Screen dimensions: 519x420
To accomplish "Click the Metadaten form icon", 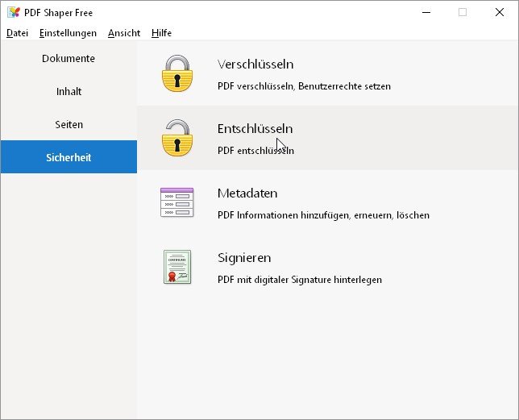I will coord(176,202).
